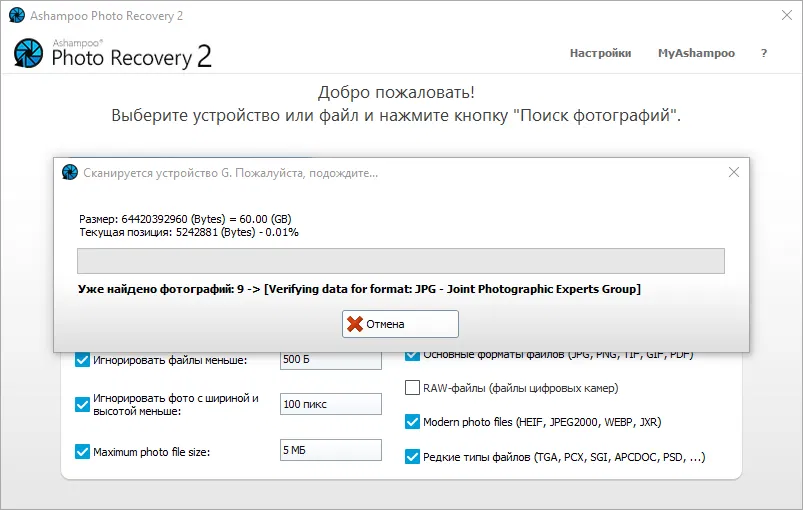Click the title bar app icon

pyautogui.click(x=17, y=15)
